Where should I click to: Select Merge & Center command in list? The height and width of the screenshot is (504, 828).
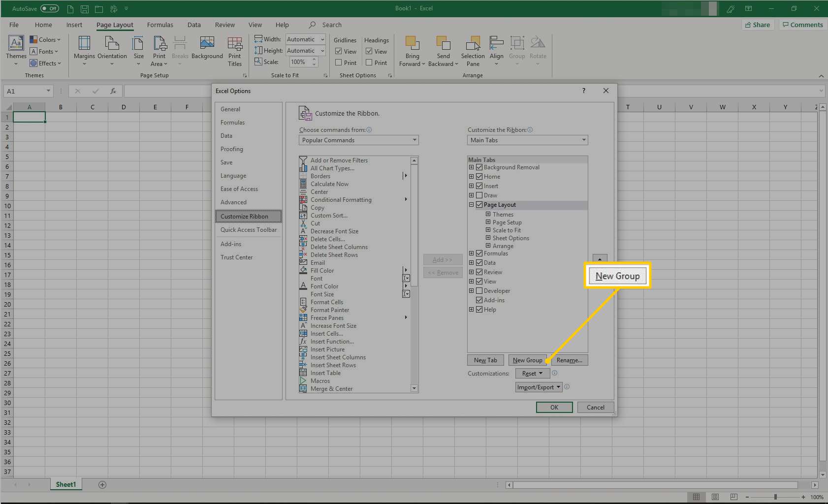(x=331, y=389)
